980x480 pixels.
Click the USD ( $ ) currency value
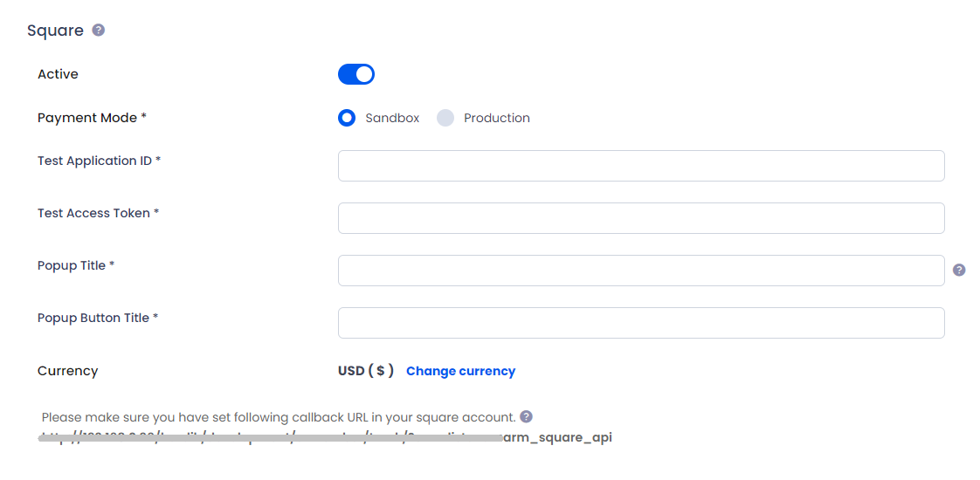[366, 371]
